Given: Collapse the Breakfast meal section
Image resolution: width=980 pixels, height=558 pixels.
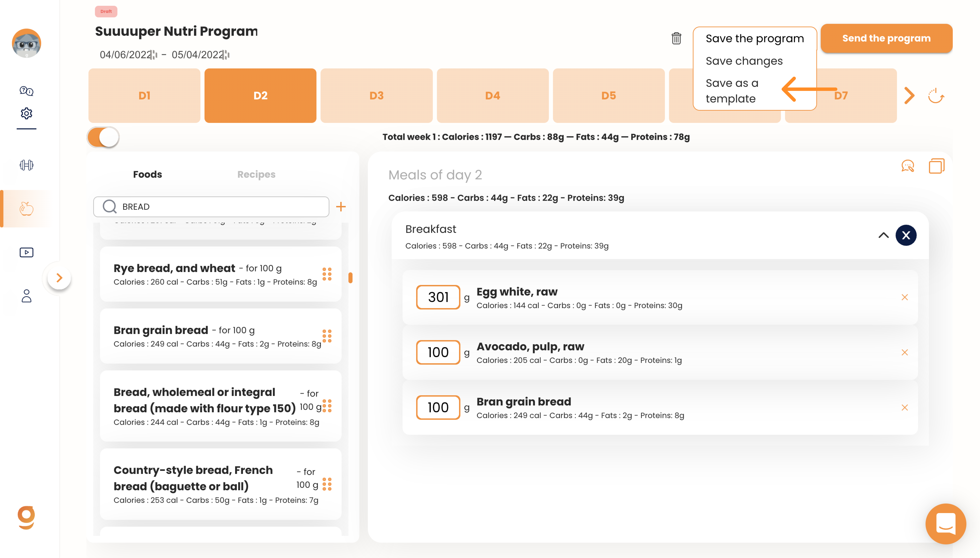Looking at the screenshot, I should tap(883, 235).
